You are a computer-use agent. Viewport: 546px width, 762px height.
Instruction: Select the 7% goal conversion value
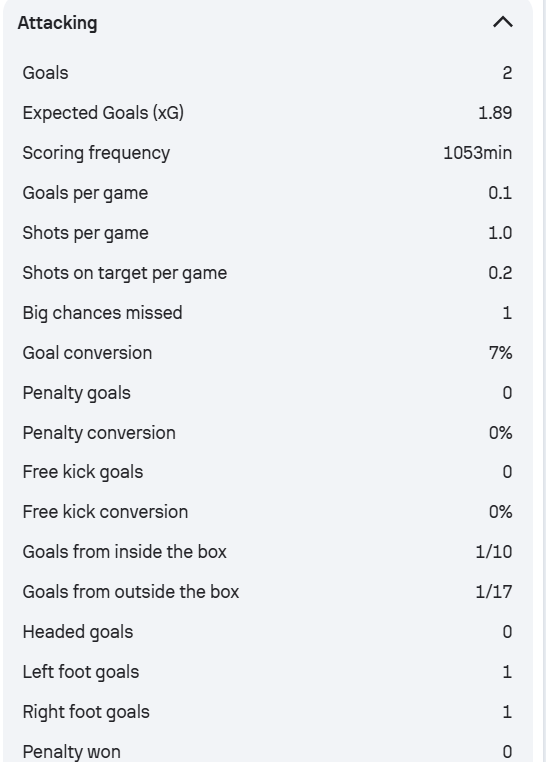pos(500,353)
